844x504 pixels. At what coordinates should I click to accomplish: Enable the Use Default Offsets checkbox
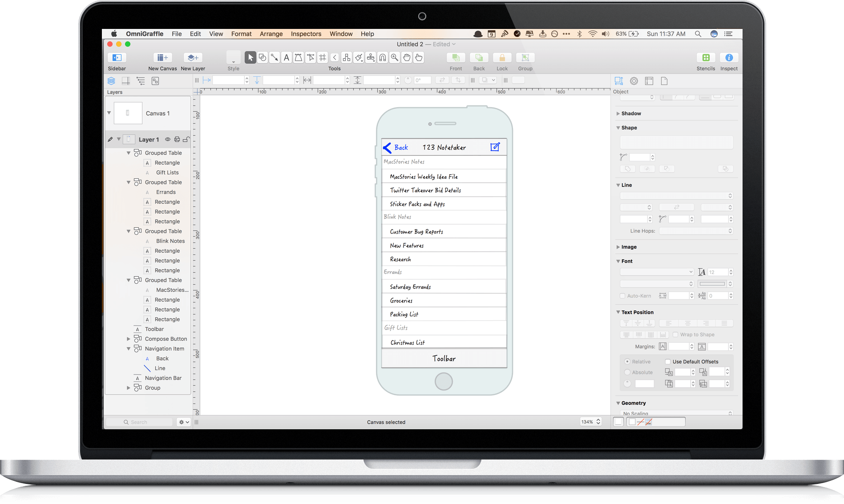(x=667, y=362)
